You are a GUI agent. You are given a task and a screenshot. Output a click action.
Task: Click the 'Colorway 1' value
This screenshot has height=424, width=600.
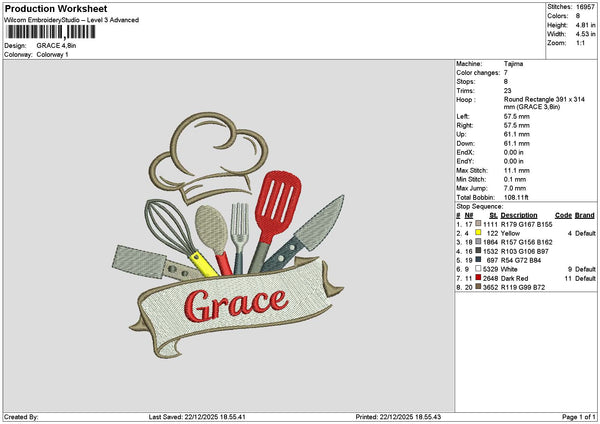[52, 55]
